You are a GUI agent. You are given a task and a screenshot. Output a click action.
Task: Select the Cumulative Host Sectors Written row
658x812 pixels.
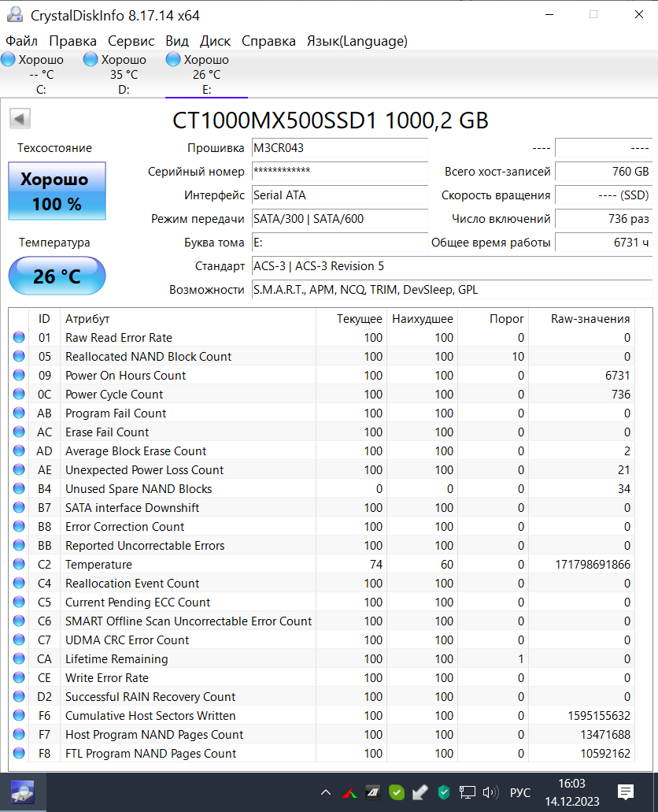[x=322, y=715]
